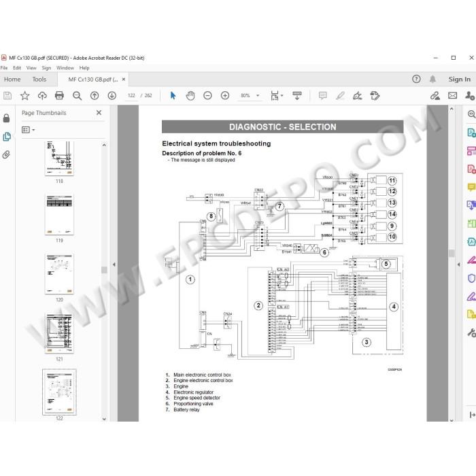476x476 pixels.
Task: Print the document using printer icon
Action: pos(60,96)
